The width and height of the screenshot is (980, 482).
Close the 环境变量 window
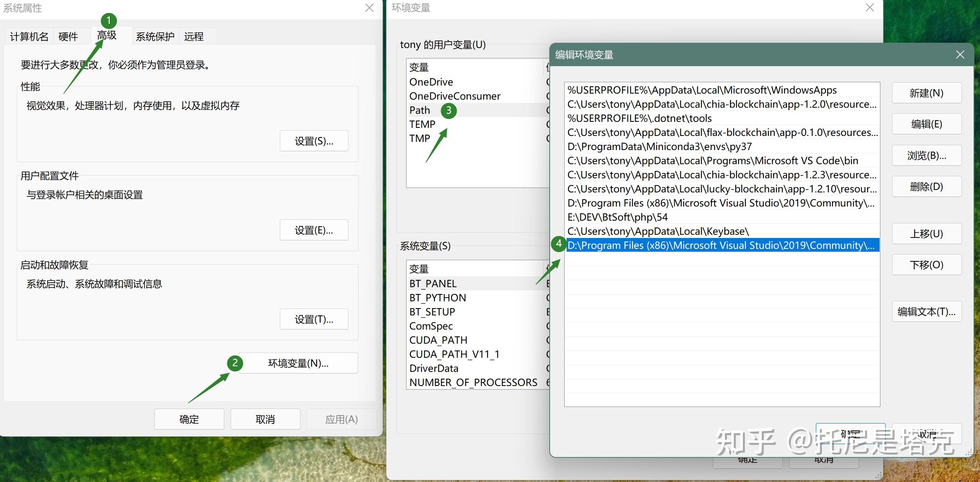(869, 8)
